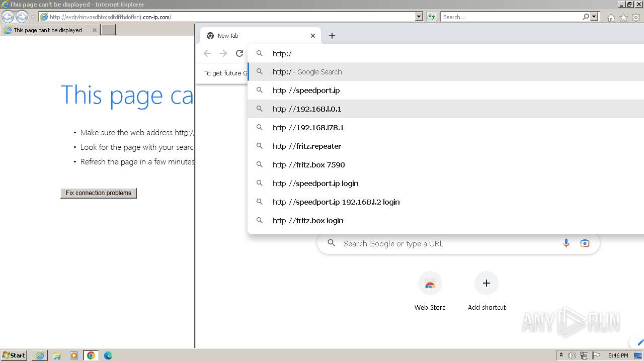Open IE Favorites star icon
644x362 pixels.
623,18
